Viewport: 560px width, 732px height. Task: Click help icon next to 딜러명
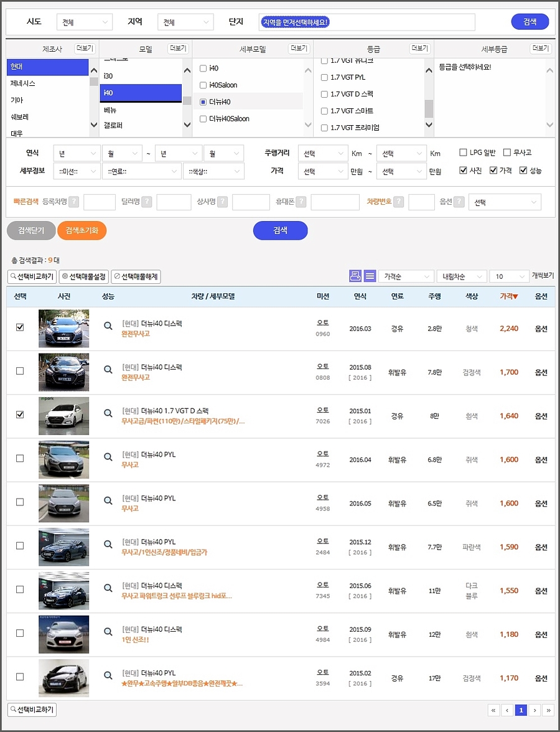(x=147, y=202)
